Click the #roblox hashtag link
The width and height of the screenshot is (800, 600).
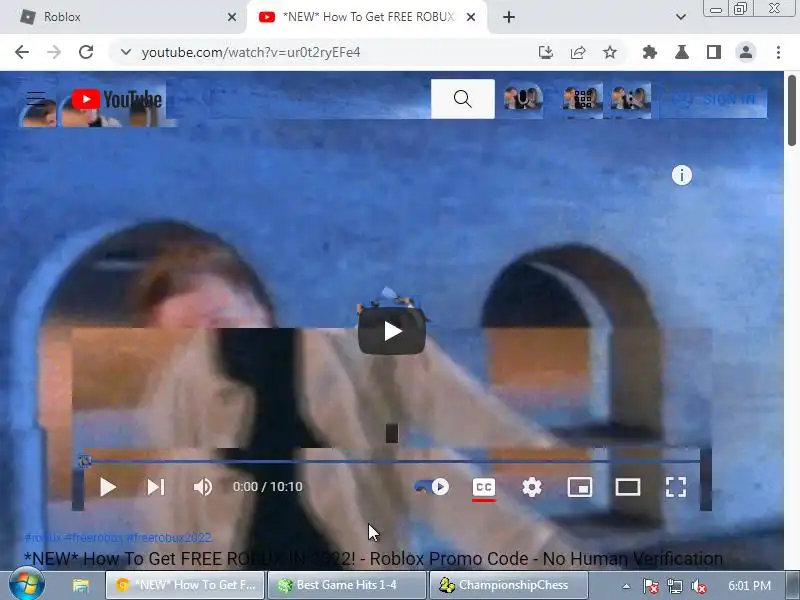pos(43,538)
